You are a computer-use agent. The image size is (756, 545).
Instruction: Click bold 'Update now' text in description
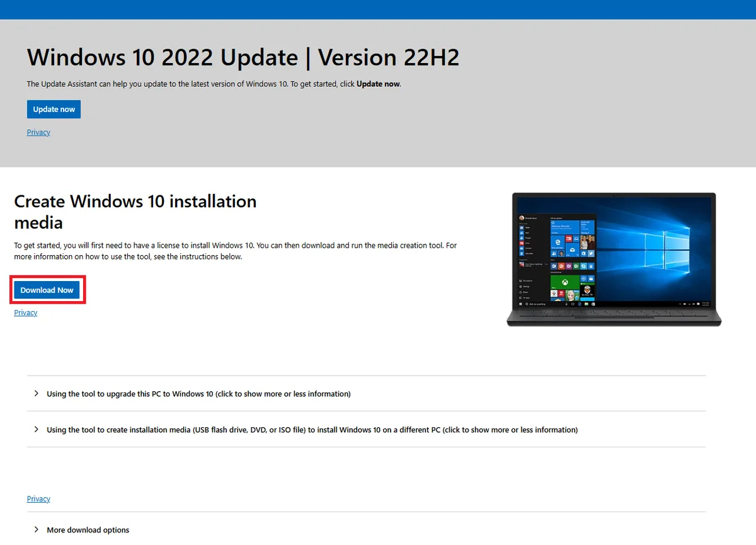(x=378, y=84)
